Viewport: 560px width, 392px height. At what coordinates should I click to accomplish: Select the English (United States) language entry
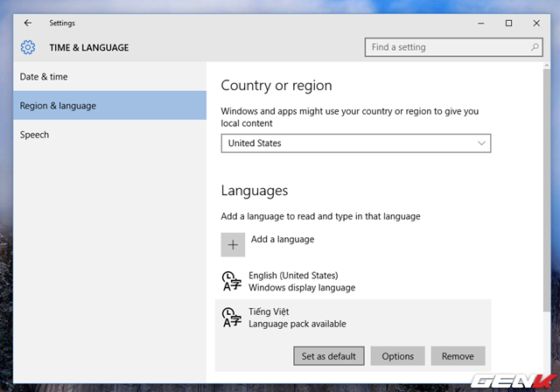tap(353, 282)
